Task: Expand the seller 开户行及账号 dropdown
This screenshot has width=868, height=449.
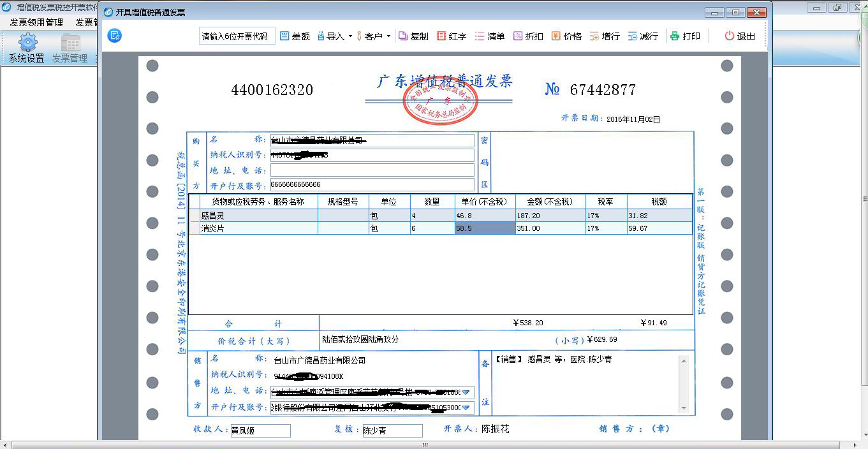Action: pyautogui.click(x=467, y=408)
